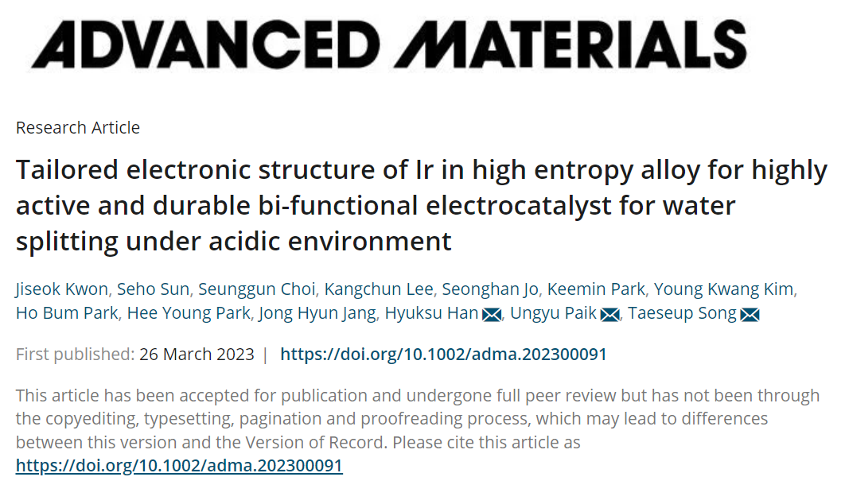
Task: Click the Ungyu Paik author name
Action: (554, 313)
